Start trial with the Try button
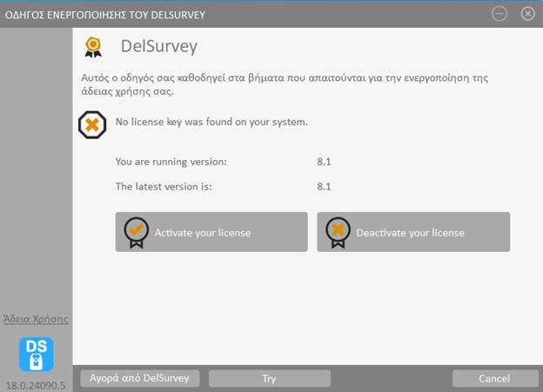 pyautogui.click(x=269, y=378)
